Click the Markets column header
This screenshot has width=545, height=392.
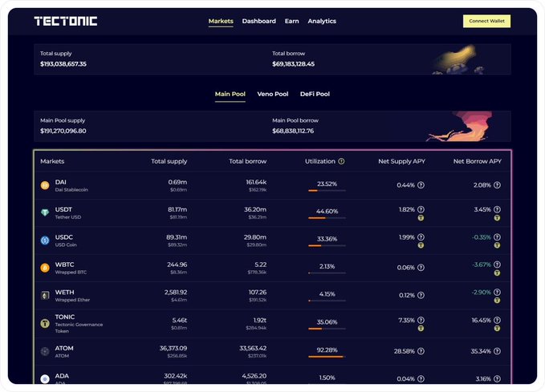pyautogui.click(x=52, y=161)
